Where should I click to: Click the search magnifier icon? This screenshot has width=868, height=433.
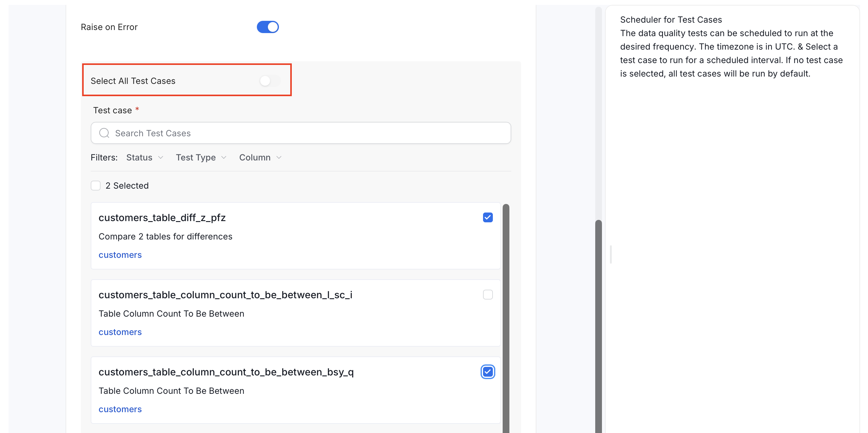click(104, 133)
